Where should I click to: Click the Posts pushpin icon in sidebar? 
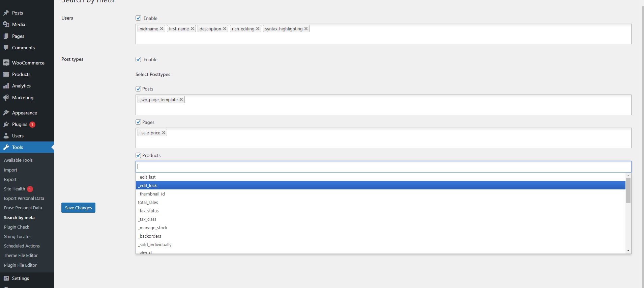coord(6,13)
